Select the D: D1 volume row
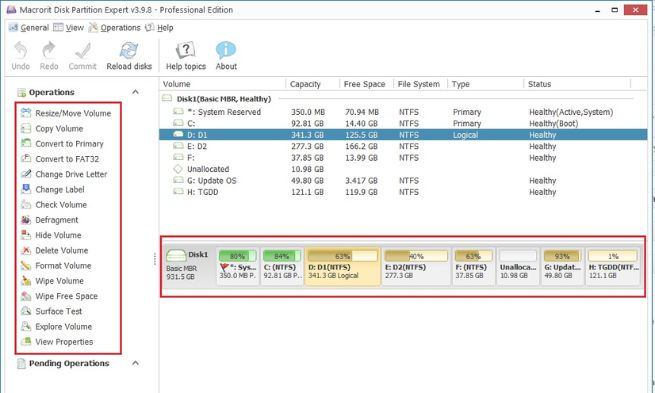 pyautogui.click(x=404, y=135)
